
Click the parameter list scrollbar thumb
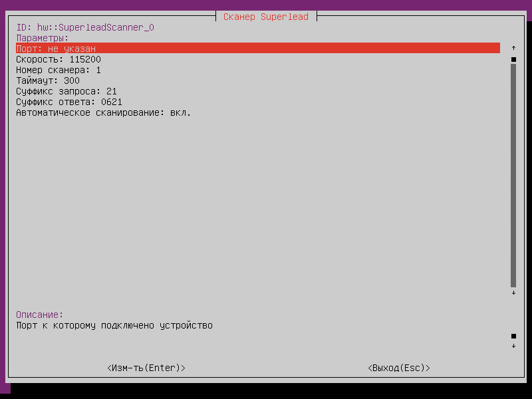513,59
